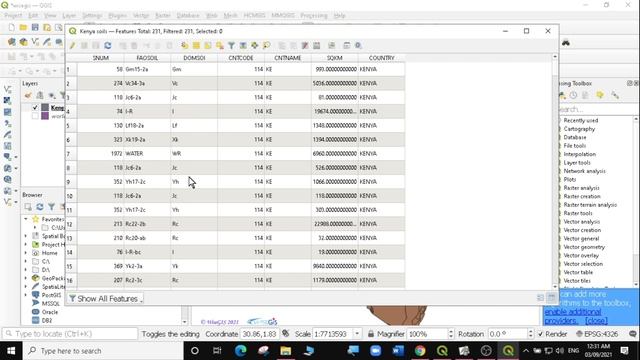Click world layer purple color swatch
This screenshot has height=360, width=640.
tap(45, 116)
